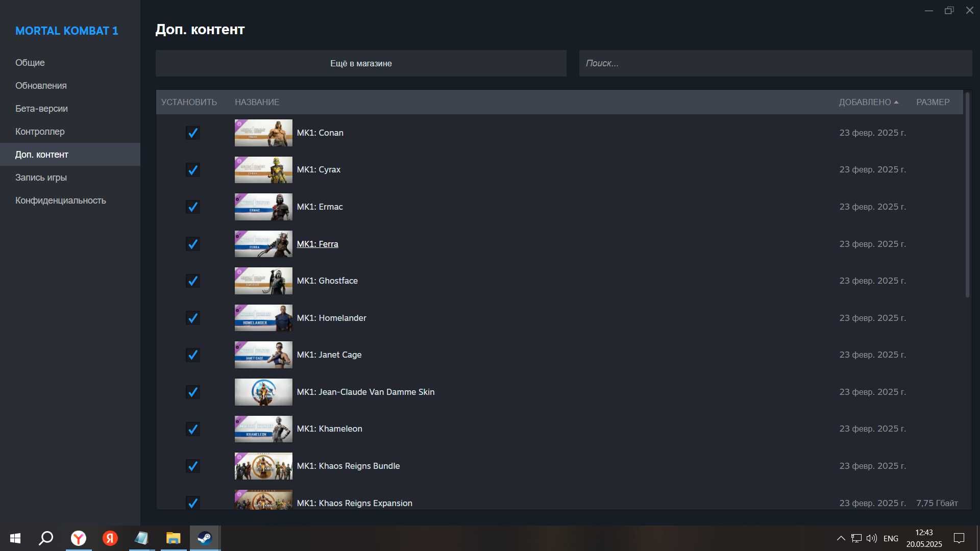Open the MK1: Ferra link
980x551 pixels.
coord(317,244)
